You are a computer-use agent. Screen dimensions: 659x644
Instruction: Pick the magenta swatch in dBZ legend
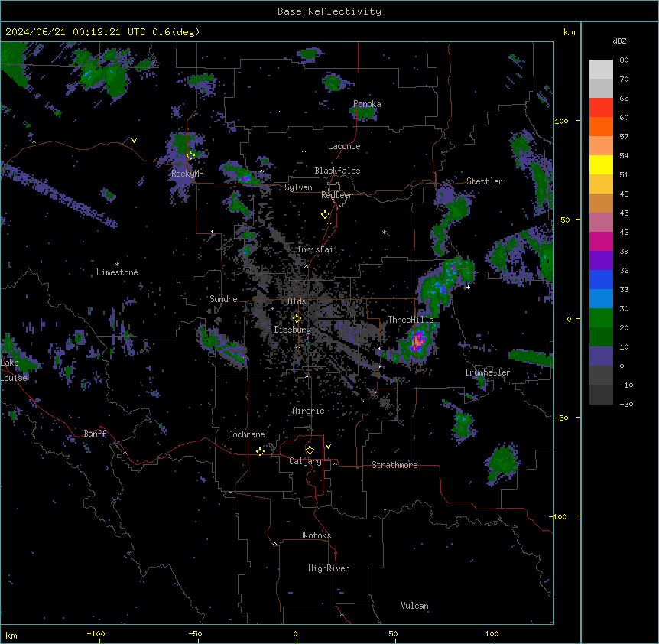(x=601, y=241)
